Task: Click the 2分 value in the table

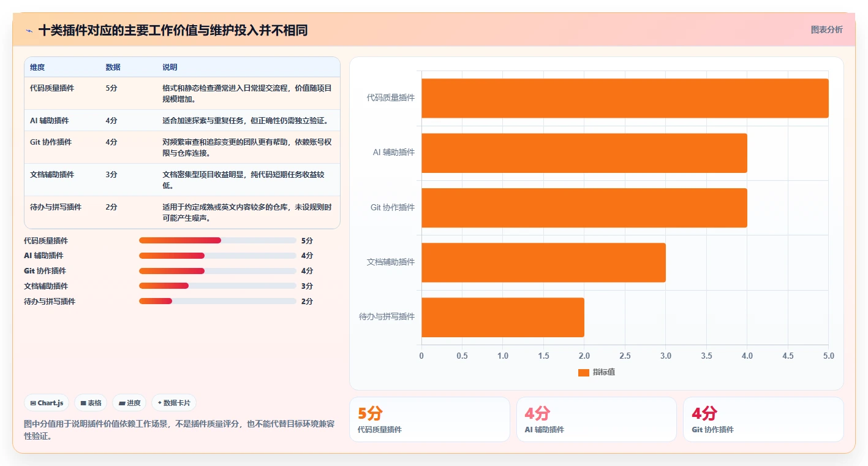Action: click(x=111, y=207)
